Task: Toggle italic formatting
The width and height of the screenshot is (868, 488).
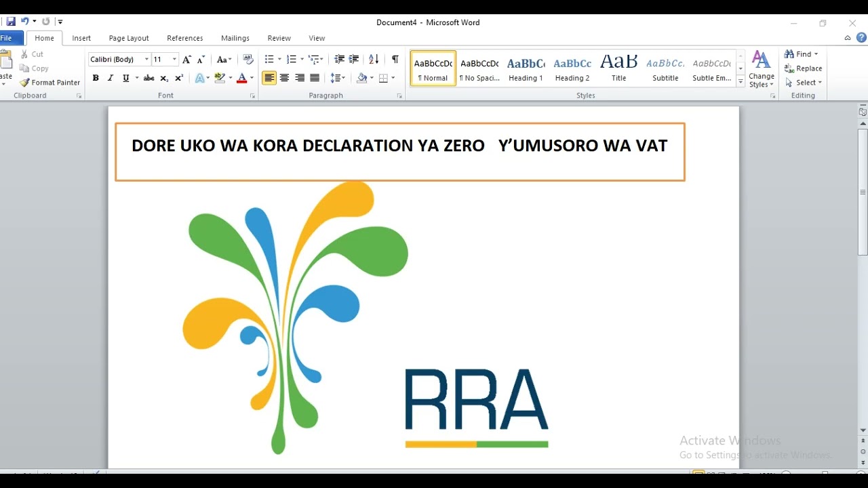Action: click(x=111, y=79)
